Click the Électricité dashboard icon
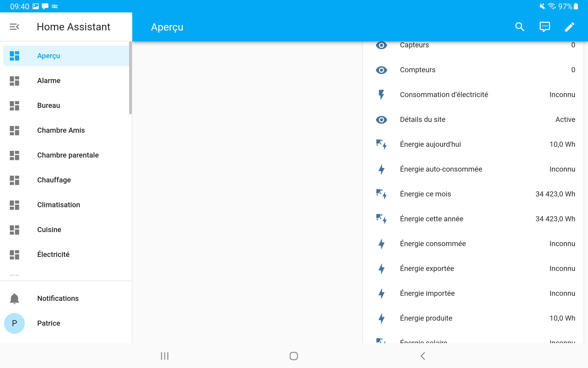This screenshot has height=368, width=588. pyautogui.click(x=14, y=255)
